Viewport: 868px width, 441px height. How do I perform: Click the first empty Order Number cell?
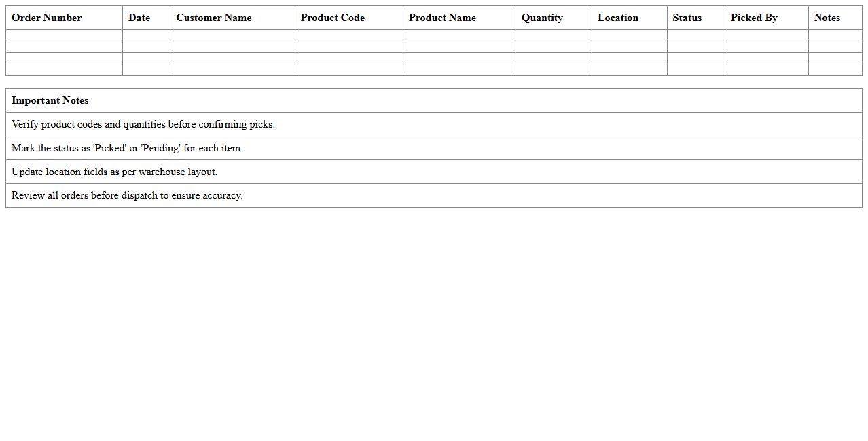coord(64,35)
